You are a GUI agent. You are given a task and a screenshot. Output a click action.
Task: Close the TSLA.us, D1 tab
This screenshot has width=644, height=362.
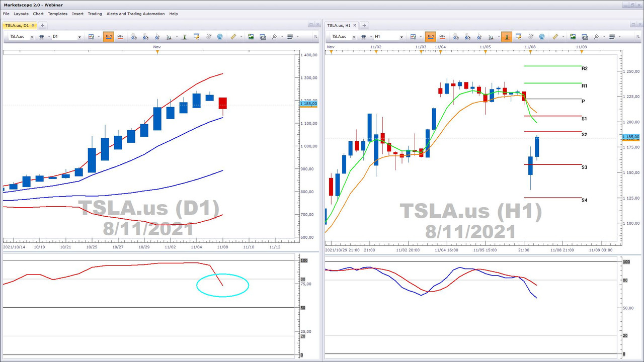34,25
